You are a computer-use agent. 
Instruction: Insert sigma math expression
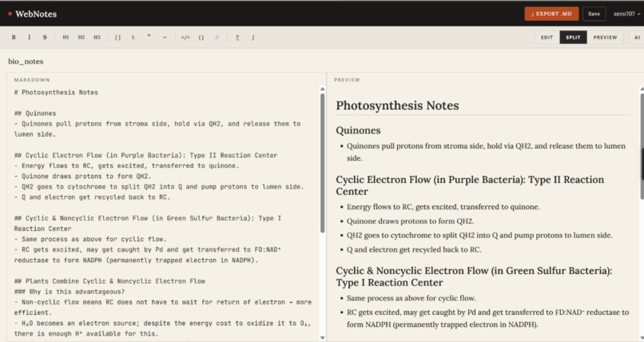pos(237,38)
